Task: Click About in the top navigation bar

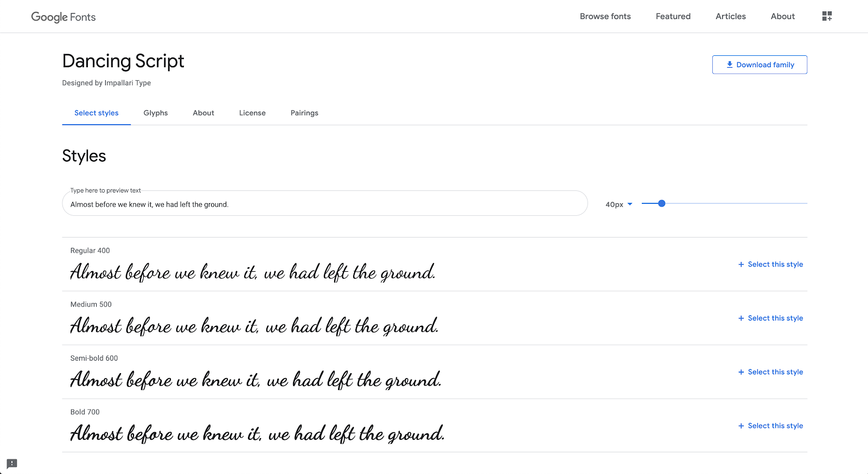Action: [782, 16]
